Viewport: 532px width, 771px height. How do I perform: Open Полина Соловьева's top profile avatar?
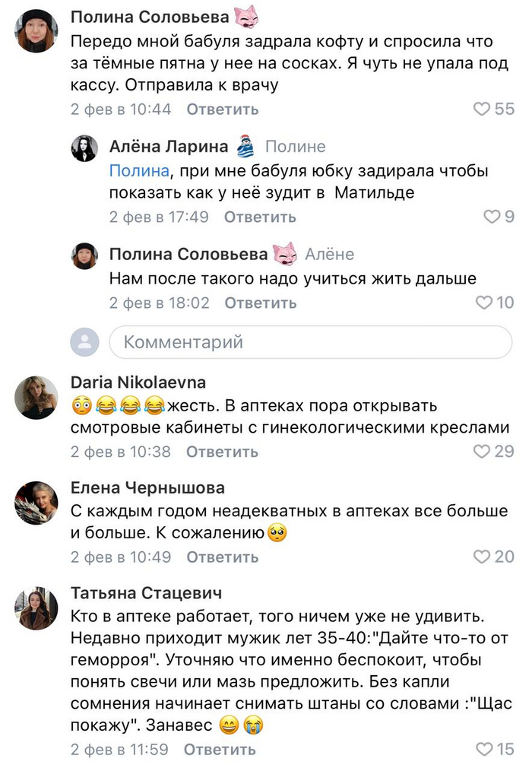coord(36,30)
